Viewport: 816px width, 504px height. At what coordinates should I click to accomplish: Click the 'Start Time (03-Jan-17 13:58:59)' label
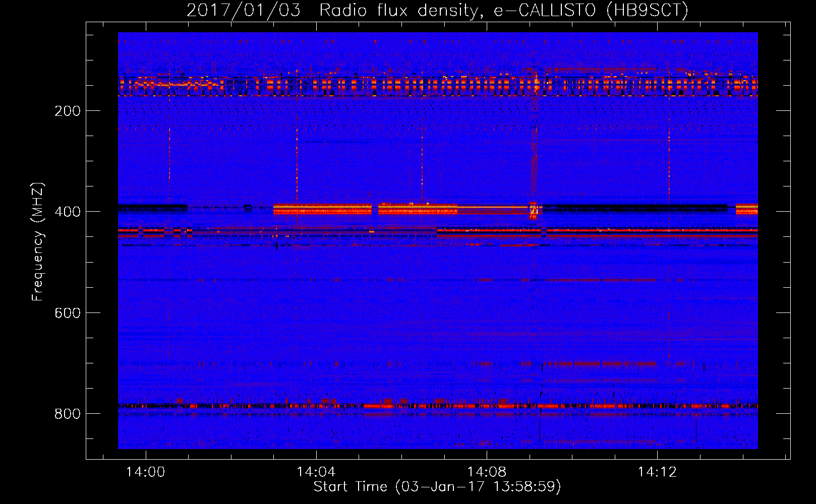point(437,487)
